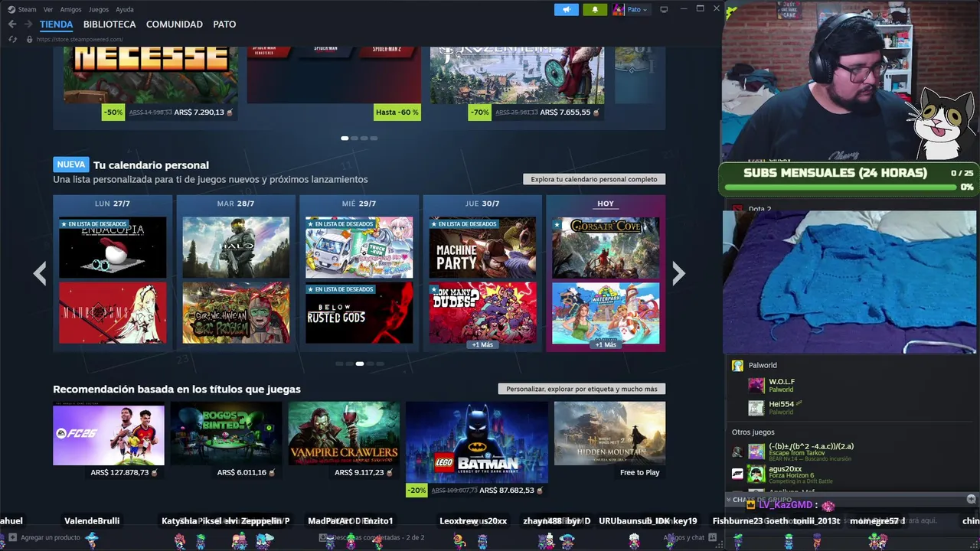
Task: Reload the store page
Action: [12, 39]
